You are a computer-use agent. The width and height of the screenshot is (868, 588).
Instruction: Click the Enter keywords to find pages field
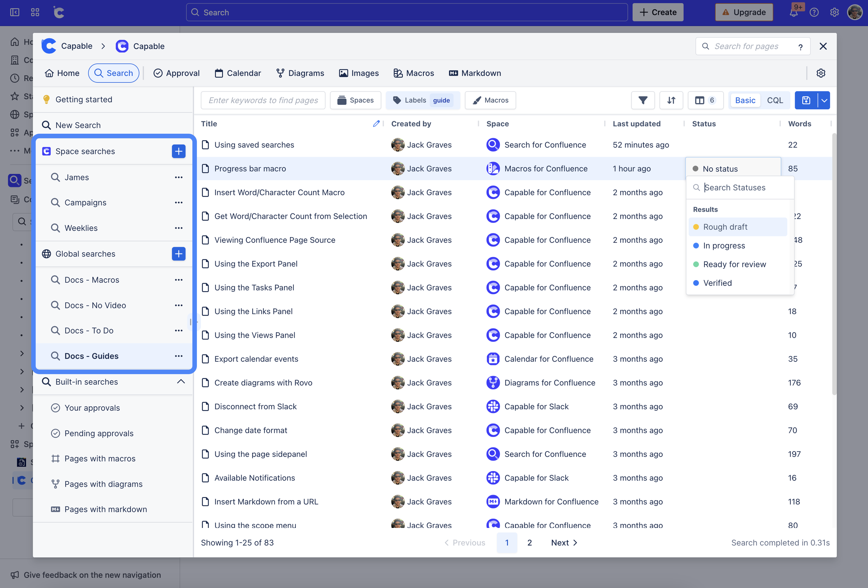tap(263, 100)
